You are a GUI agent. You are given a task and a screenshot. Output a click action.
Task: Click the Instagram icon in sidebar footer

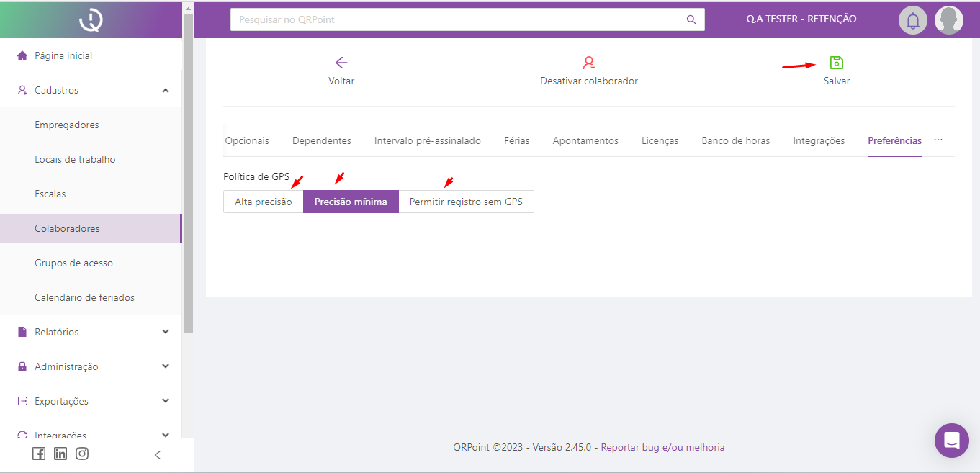pyautogui.click(x=82, y=454)
